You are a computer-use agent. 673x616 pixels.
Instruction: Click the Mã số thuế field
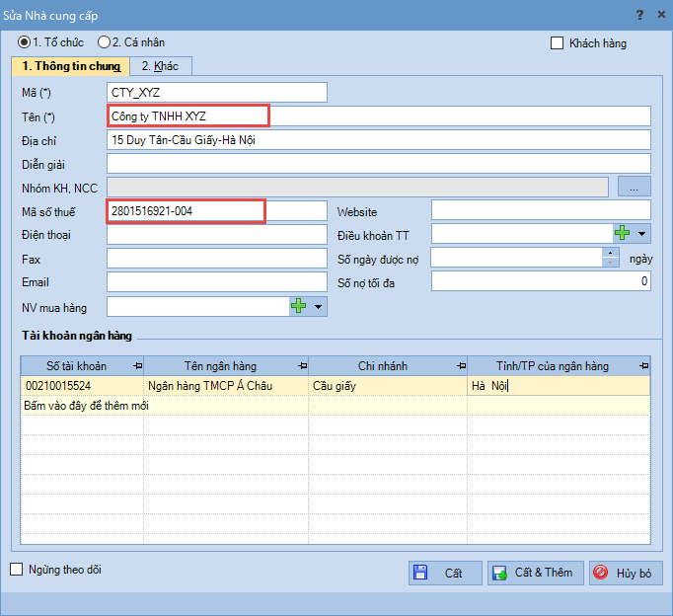(x=217, y=211)
